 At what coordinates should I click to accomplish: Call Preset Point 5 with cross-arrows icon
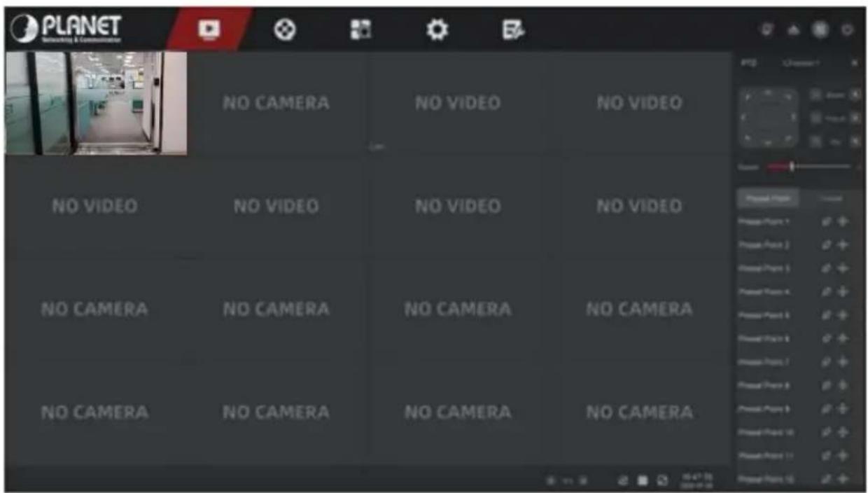843,315
